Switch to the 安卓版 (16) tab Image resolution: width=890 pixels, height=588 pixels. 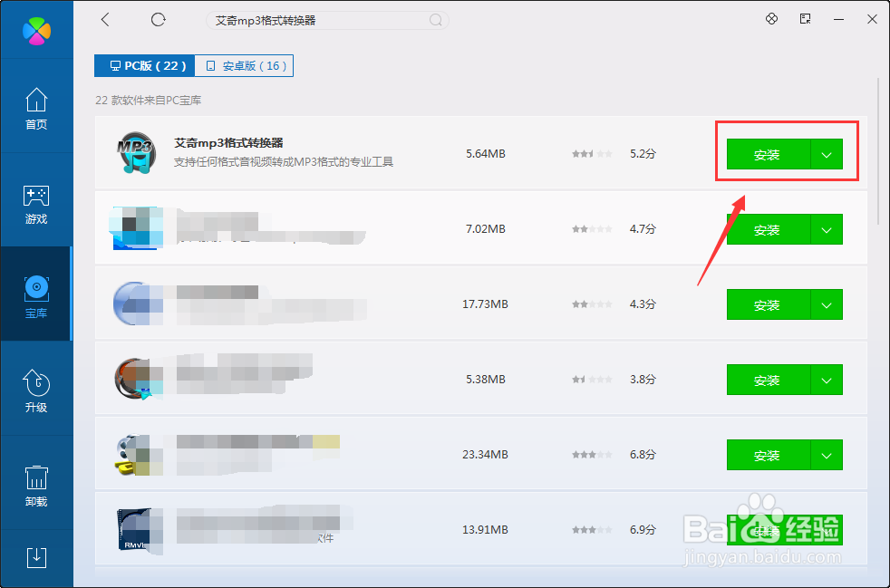point(244,66)
